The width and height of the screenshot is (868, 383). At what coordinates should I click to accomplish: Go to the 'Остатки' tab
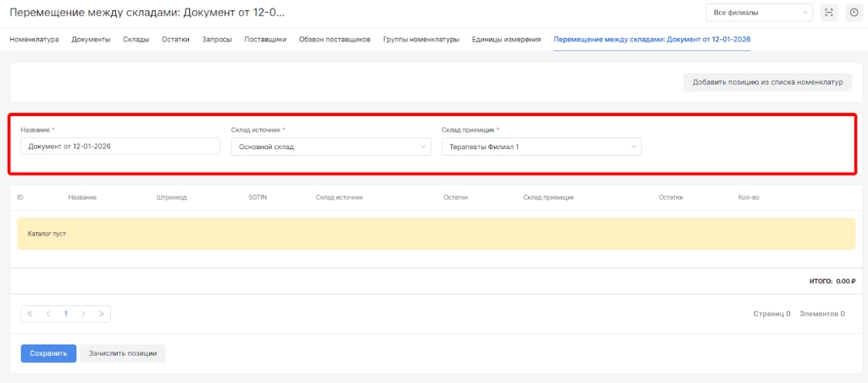(x=175, y=40)
